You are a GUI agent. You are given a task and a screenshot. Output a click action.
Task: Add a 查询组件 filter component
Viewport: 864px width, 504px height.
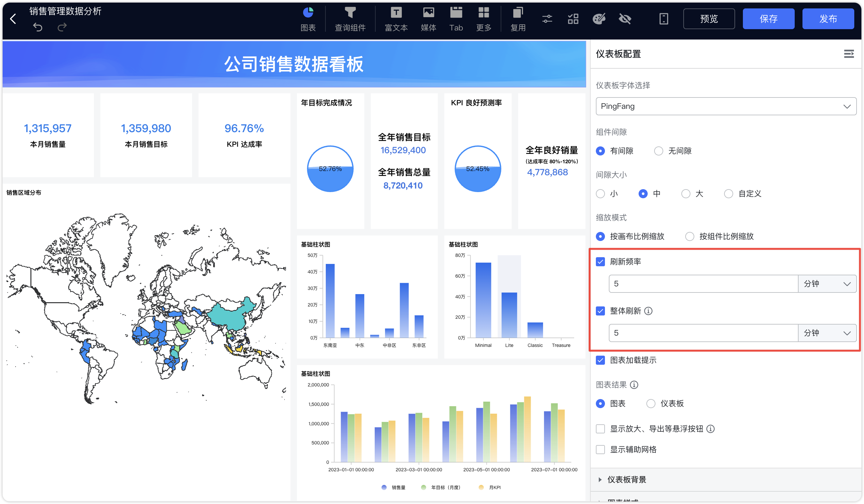350,19
